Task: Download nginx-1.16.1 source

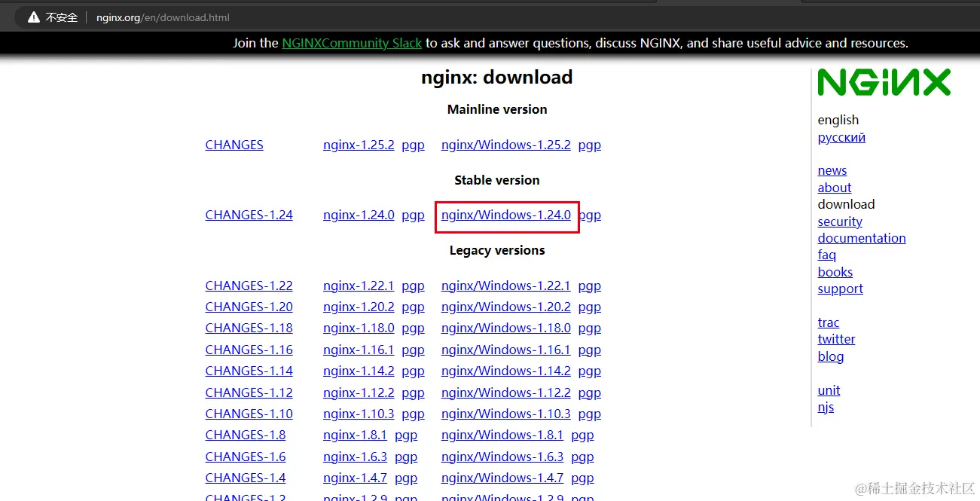Action: (x=359, y=350)
